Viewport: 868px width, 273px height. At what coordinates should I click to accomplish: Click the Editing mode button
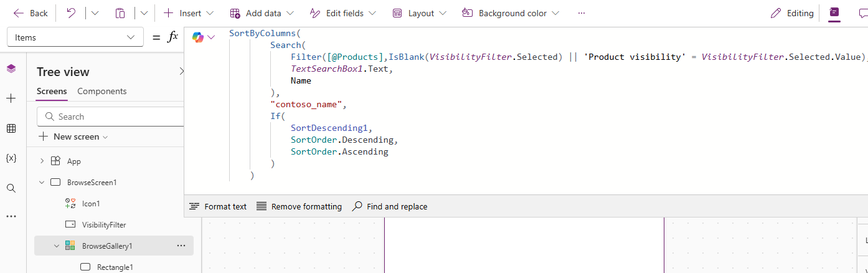click(x=792, y=13)
